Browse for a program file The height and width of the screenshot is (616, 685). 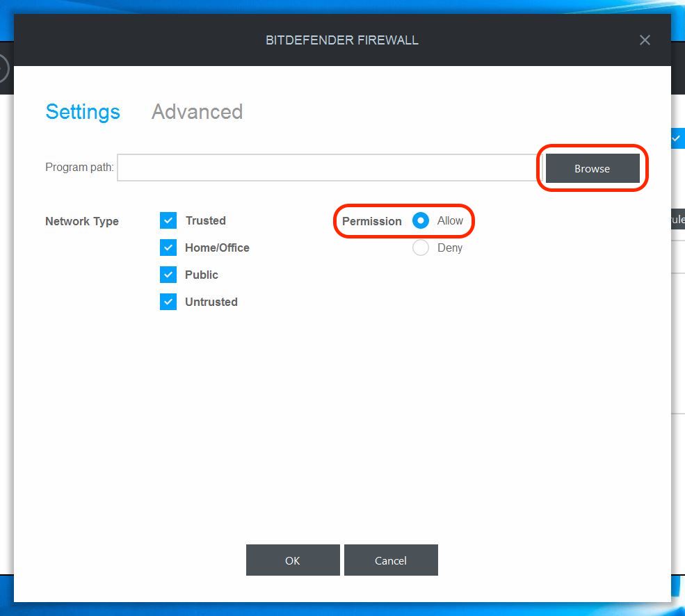click(x=593, y=168)
